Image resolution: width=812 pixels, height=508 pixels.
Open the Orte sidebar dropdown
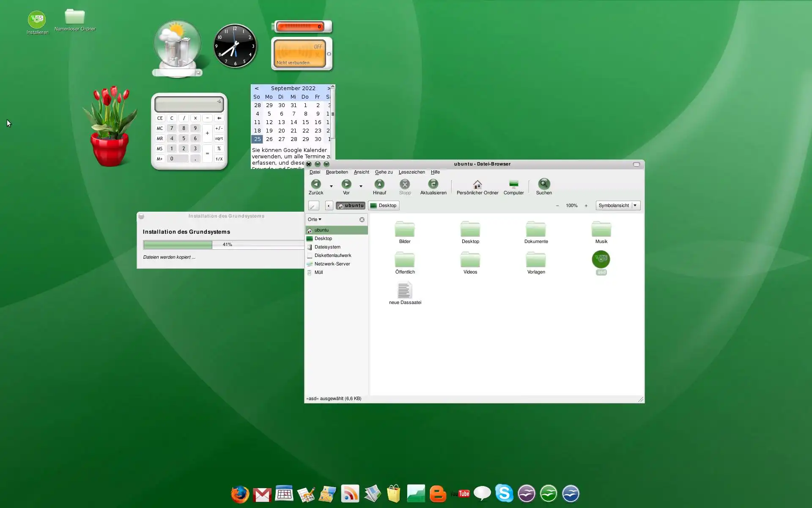(x=315, y=219)
